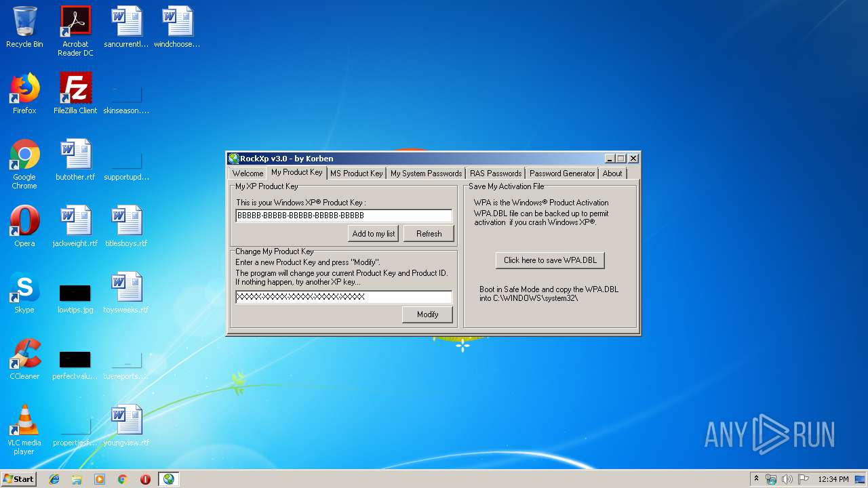Screen dimensions: 868x488
Task: Open the My System Passwords tab
Action: [426, 174]
